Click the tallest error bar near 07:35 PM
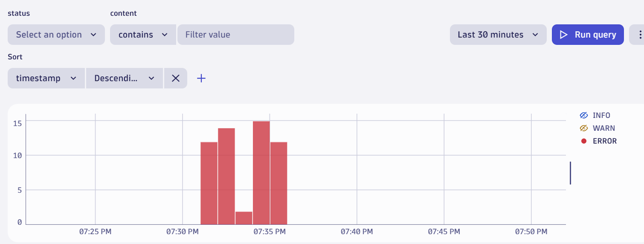644x244 pixels. tap(261, 173)
